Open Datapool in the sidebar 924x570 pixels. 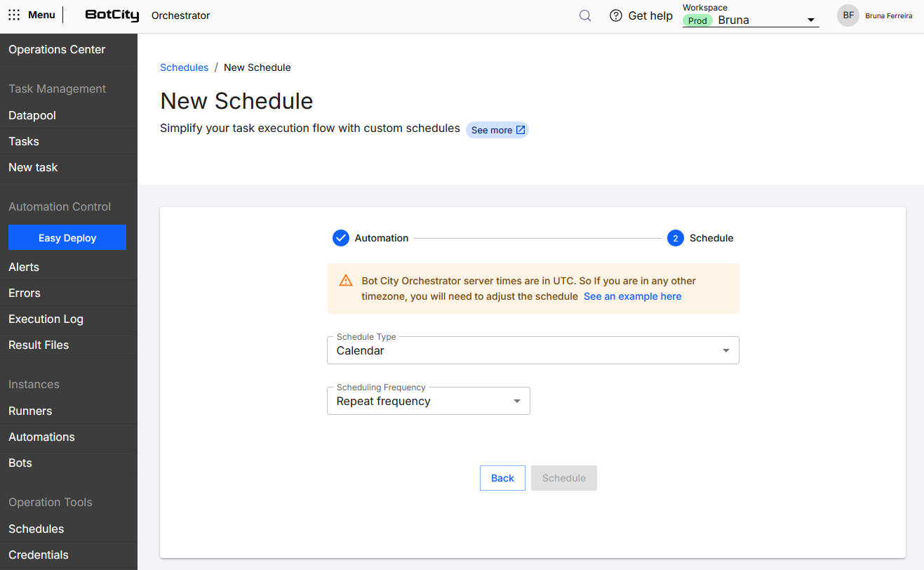(x=69, y=115)
